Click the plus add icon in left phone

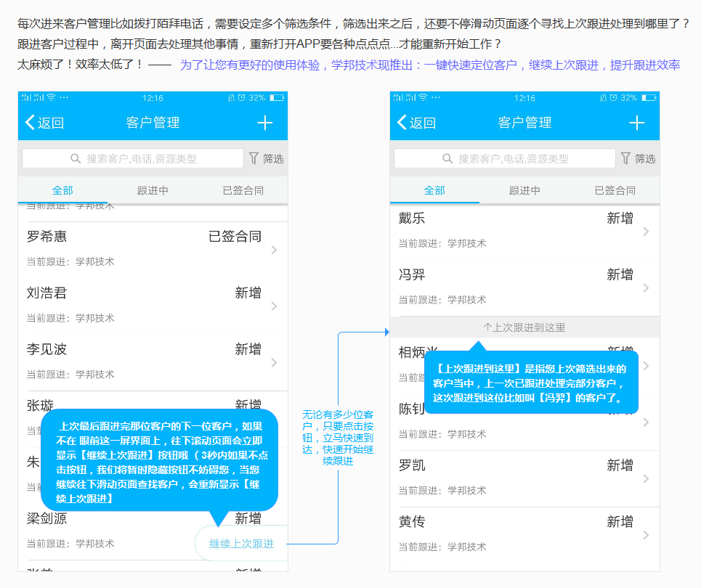tap(264, 123)
